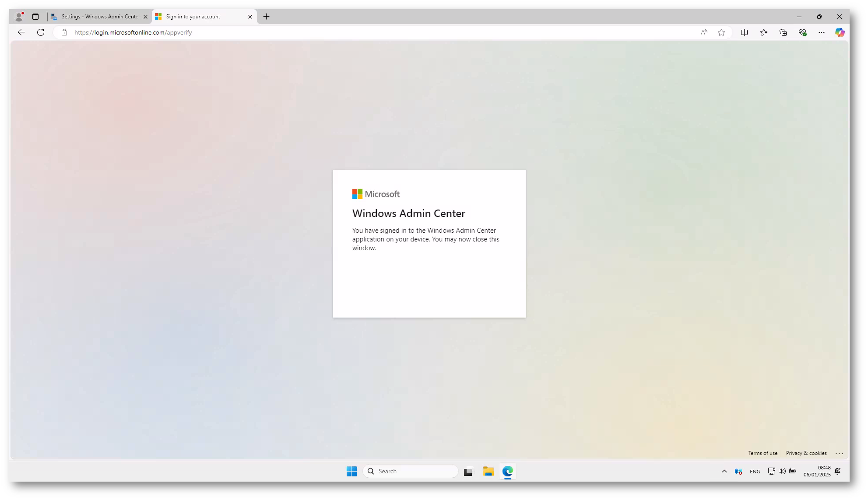This screenshot has height=500, width=868.
Task: Click the taskbar Search box
Action: pyautogui.click(x=411, y=471)
